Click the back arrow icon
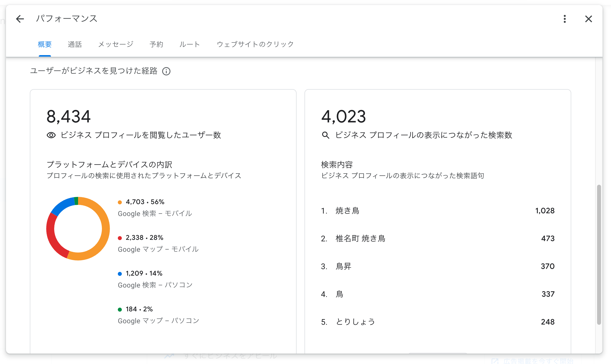Screen dimensions: 611x364 (20, 19)
